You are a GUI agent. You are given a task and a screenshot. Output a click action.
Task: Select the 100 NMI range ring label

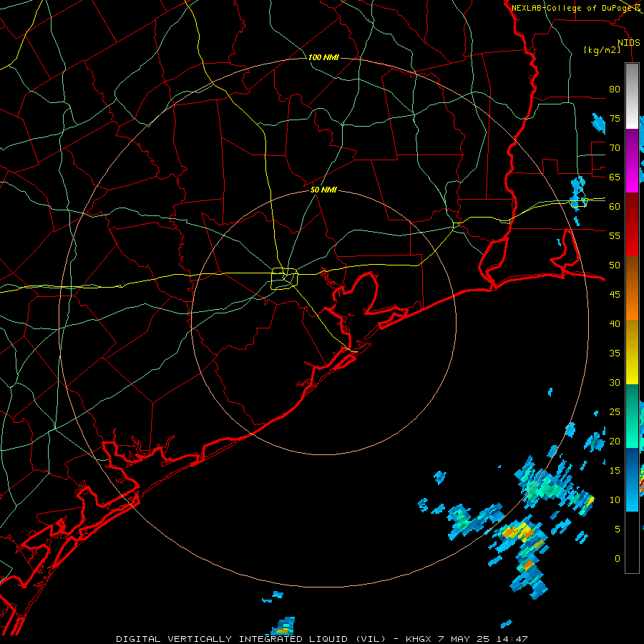click(x=323, y=57)
